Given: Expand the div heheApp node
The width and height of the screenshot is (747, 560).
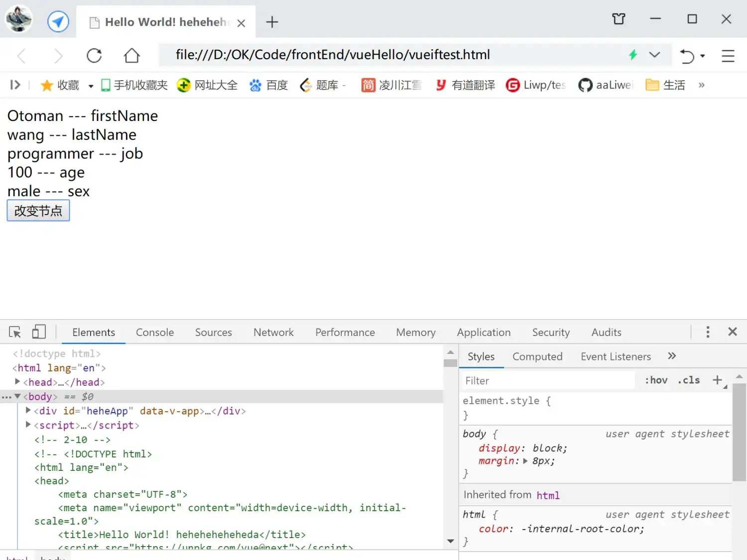Looking at the screenshot, I should click(x=28, y=410).
